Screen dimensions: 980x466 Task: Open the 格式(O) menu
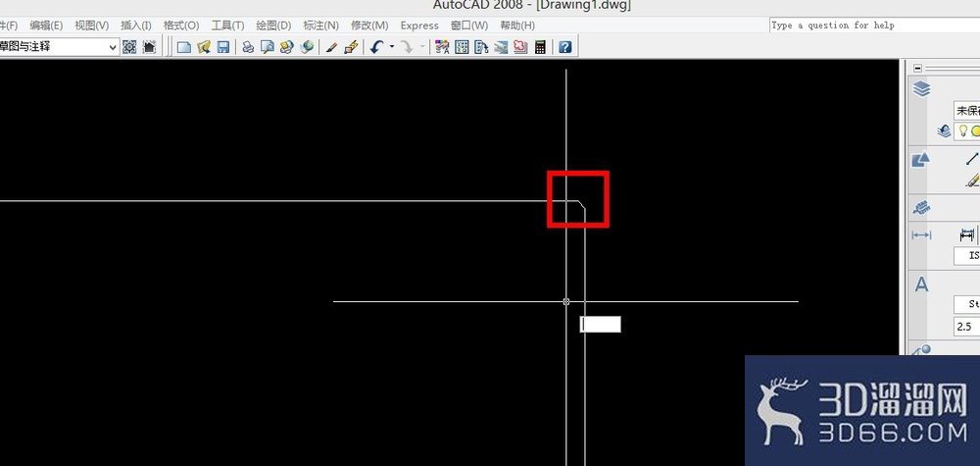click(180, 26)
